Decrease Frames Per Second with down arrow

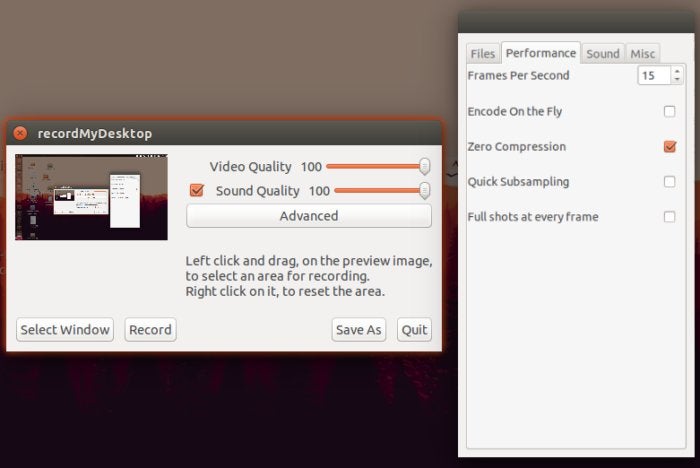[677, 79]
